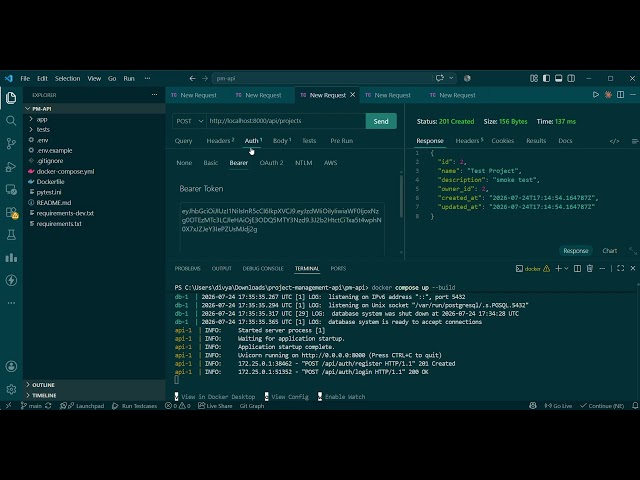Maximize the panel size

pos(620,268)
